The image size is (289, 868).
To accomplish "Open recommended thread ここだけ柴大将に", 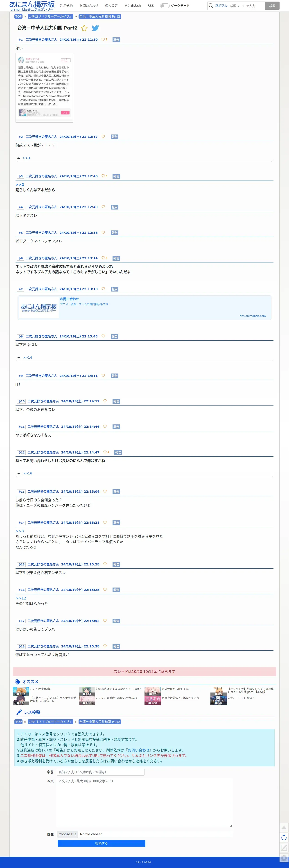I will tap(41, 689).
